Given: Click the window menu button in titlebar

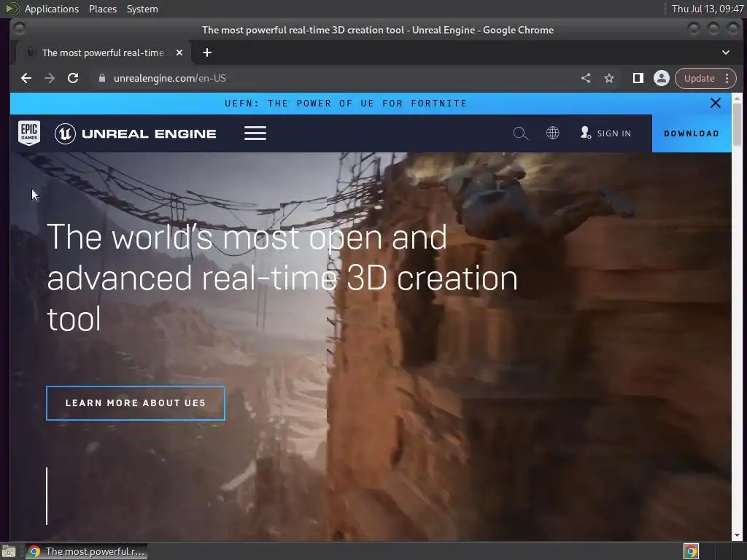Looking at the screenshot, I should 19,29.
